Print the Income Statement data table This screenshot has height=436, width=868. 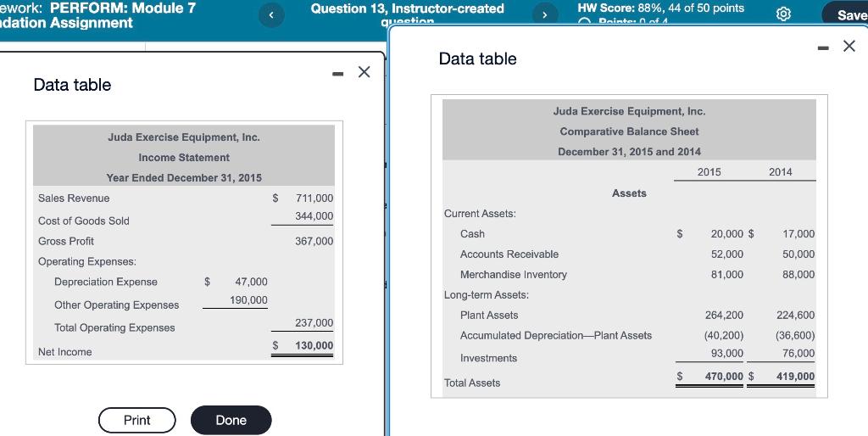(x=137, y=420)
